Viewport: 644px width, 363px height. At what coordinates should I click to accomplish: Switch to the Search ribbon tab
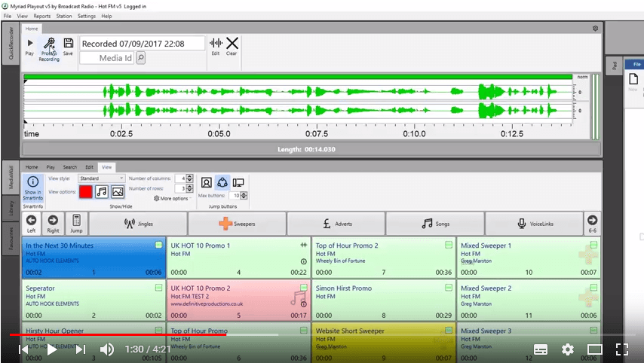click(x=69, y=167)
